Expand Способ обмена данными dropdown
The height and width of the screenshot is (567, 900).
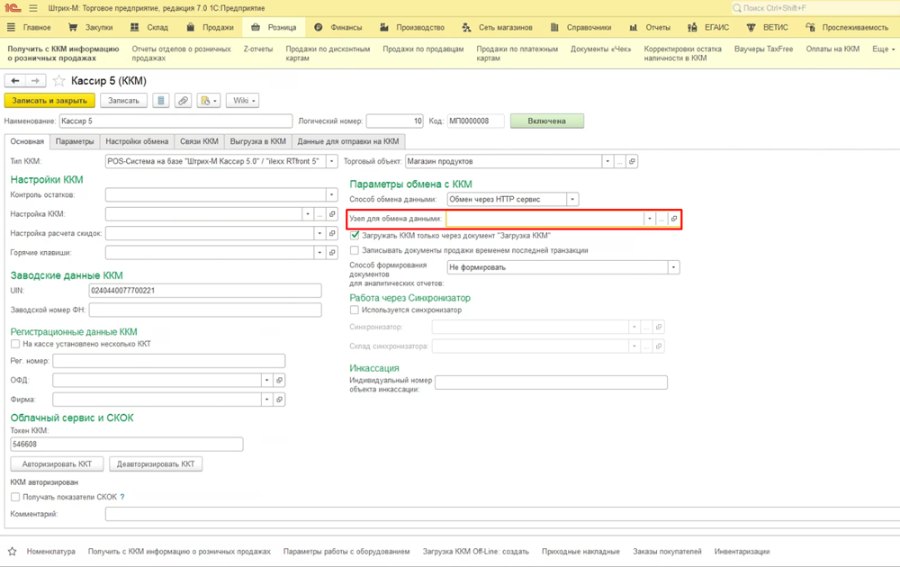[572, 199]
